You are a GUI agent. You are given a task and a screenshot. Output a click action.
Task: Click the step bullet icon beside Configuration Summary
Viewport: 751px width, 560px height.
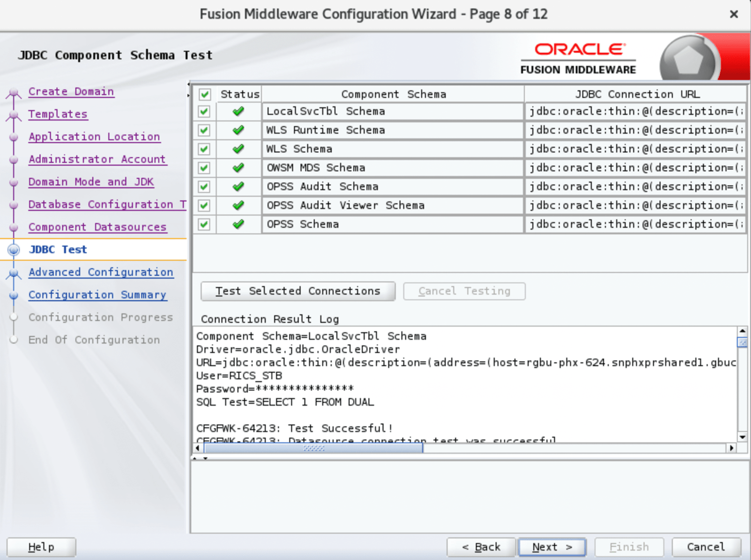[14, 295]
